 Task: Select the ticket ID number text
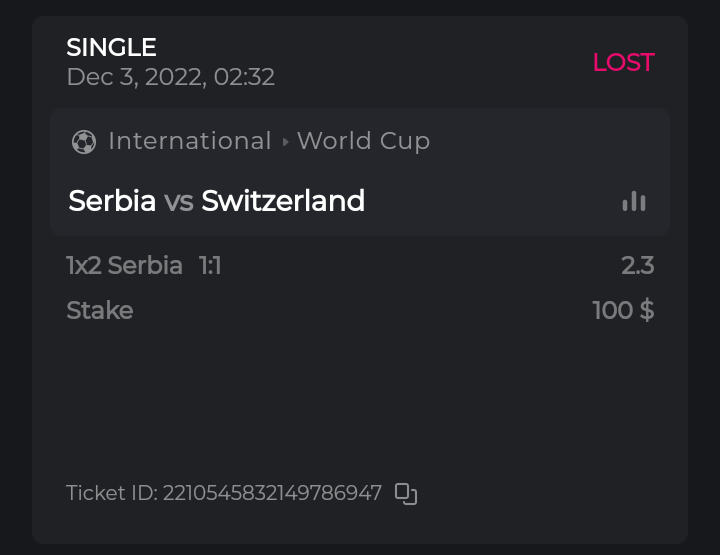(272, 493)
